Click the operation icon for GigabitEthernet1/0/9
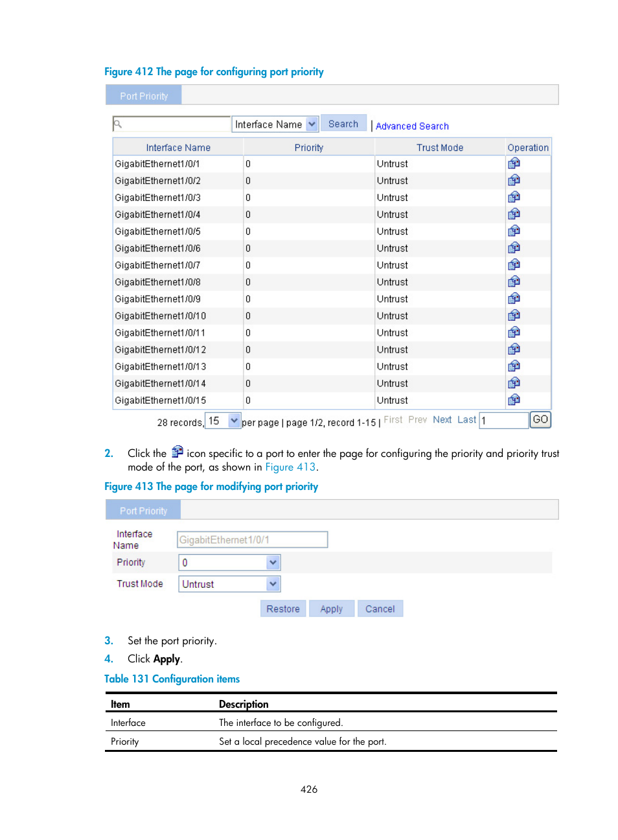The width and height of the screenshot is (618, 840). [514, 298]
